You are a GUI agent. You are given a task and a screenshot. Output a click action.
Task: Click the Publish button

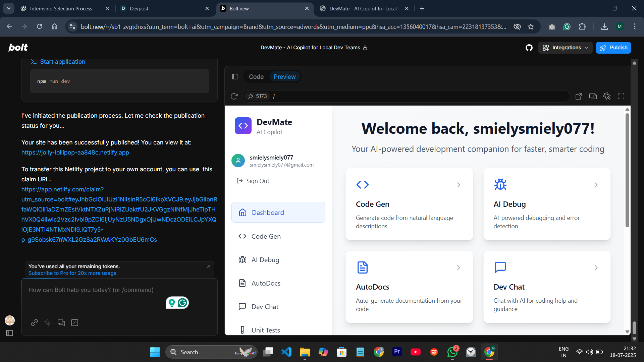pyautogui.click(x=613, y=48)
